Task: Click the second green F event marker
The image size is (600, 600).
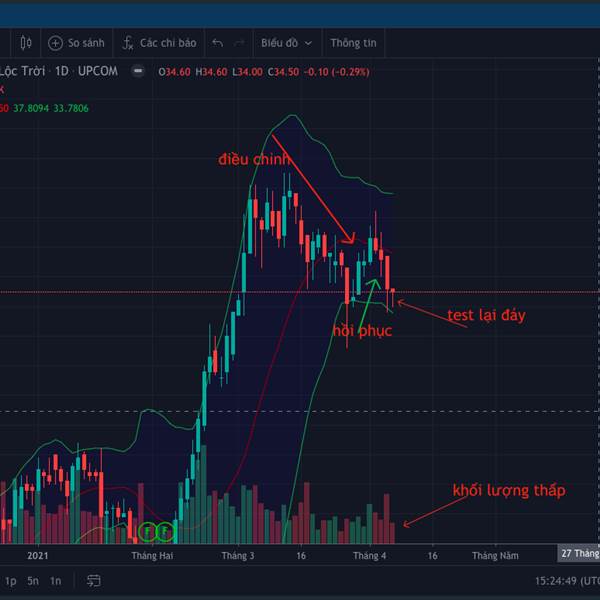Action: click(165, 532)
